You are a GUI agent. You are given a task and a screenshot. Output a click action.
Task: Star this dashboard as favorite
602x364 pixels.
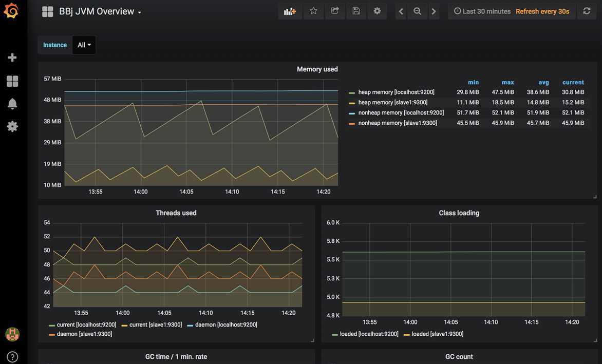(314, 11)
